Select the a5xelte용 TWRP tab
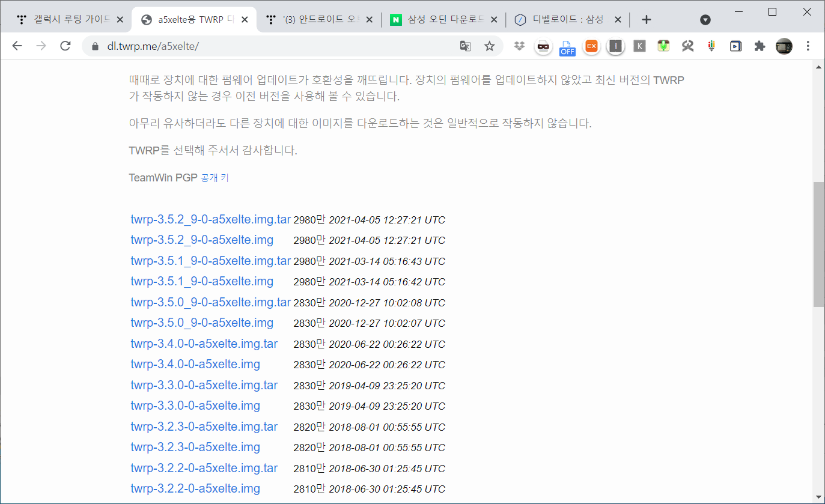Screen dimensions: 825x504 [x=193, y=20]
